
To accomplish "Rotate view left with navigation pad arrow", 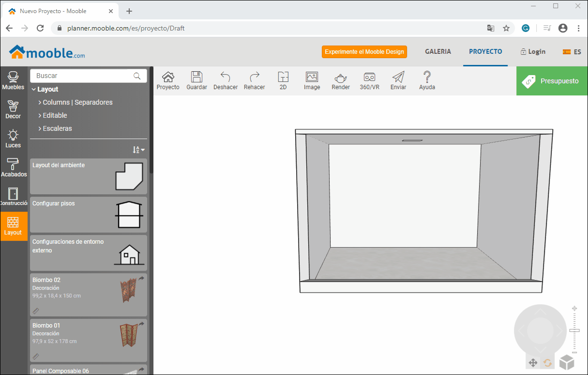I will (x=522, y=331).
